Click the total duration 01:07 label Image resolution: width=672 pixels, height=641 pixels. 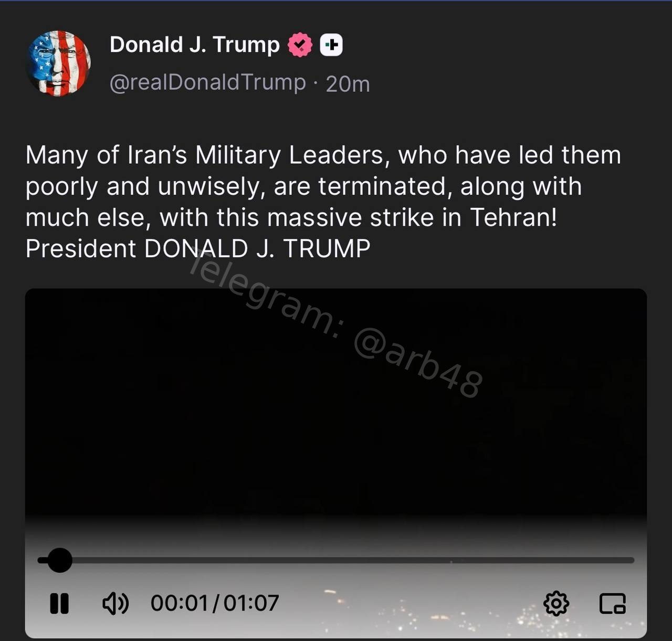(x=251, y=603)
